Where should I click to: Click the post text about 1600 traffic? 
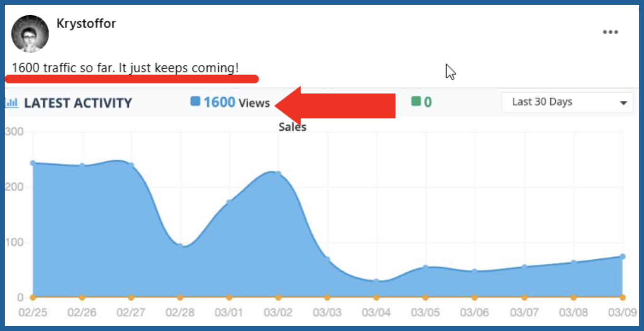click(125, 68)
